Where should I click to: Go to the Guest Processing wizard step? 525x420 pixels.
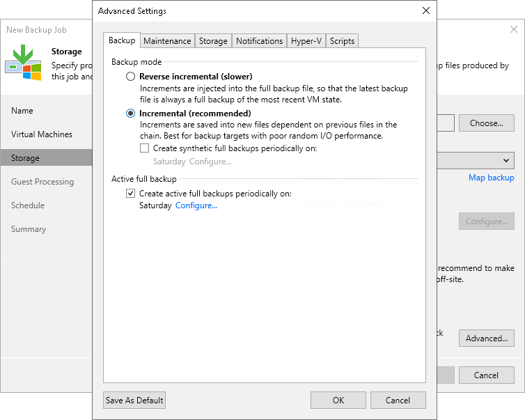[x=42, y=182]
